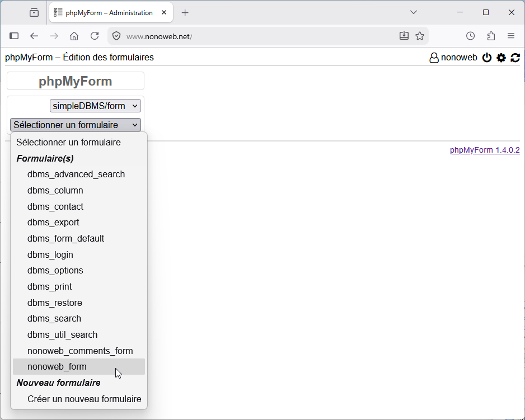Select nonoweb_comments_form option
Image resolution: width=525 pixels, height=420 pixels.
click(79, 351)
